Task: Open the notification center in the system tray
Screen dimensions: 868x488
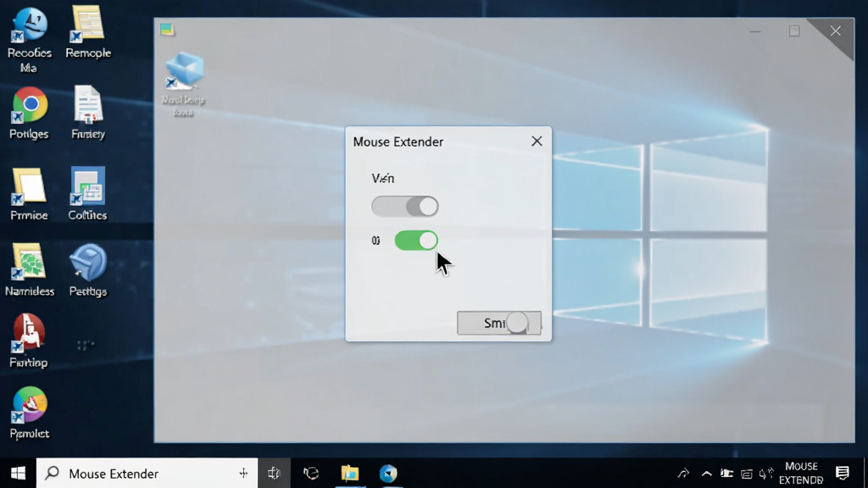Action: click(843, 473)
